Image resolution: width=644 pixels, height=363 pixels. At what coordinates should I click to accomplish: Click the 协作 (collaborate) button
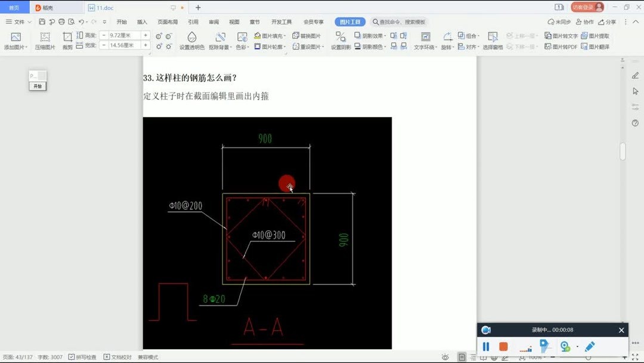[585, 21]
